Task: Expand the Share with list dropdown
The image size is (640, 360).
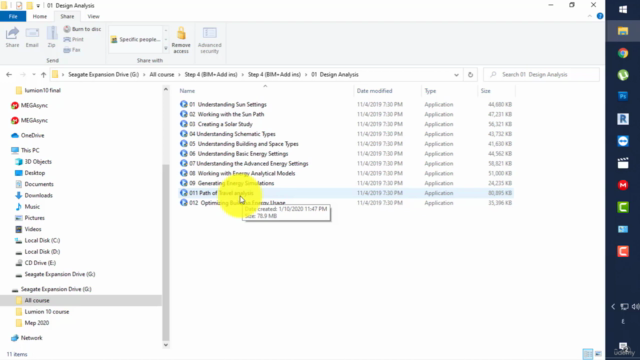Action: pyautogui.click(x=166, y=49)
